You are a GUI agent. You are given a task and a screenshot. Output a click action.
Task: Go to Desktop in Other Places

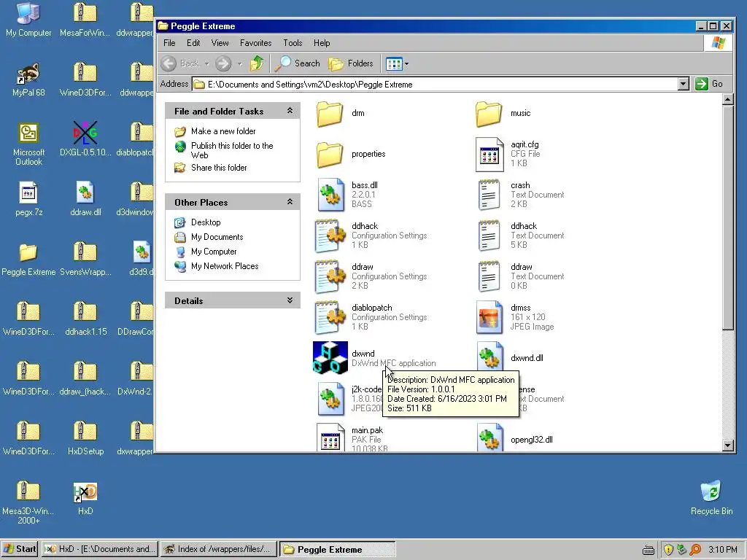pos(206,222)
